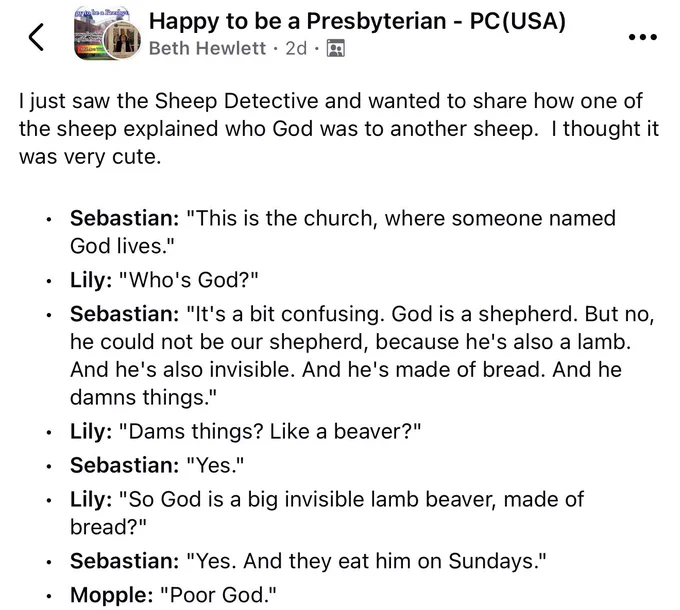The image size is (680, 610).
Task: Click Sebastian's short "Yes." reply line
Action: tap(157, 465)
